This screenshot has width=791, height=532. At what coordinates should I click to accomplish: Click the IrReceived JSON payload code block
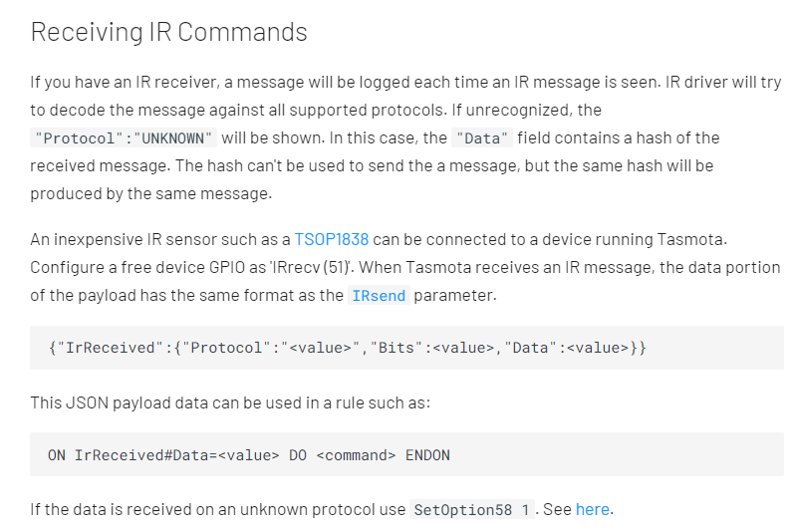(406, 348)
